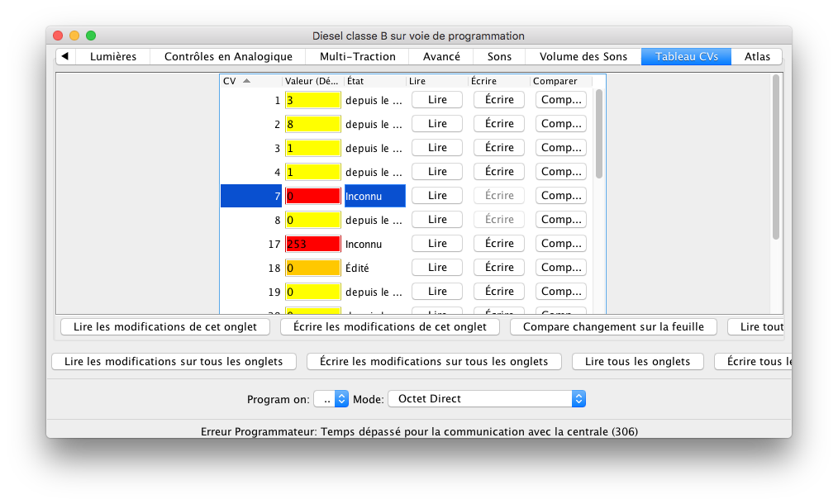Switch to the Lumières tab

[113, 57]
